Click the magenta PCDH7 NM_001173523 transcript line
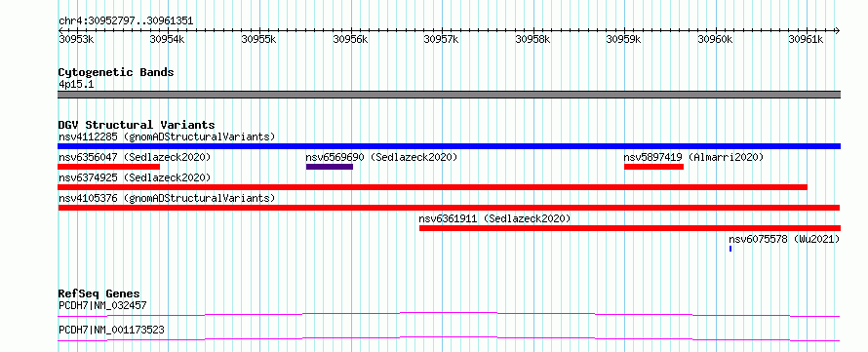This screenshot has width=868, height=352. [449, 338]
